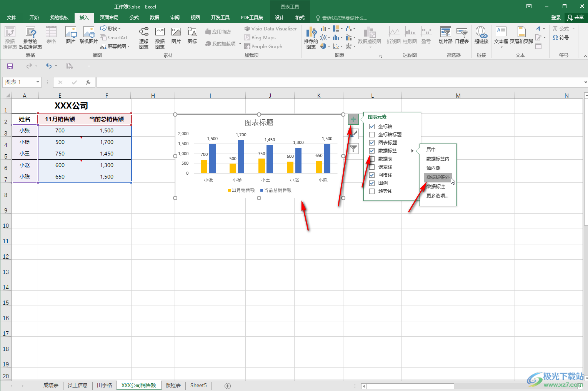The height and width of the screenshot is (391, 588).
Task: Collapse the ribbon
Action: [585, 56]
